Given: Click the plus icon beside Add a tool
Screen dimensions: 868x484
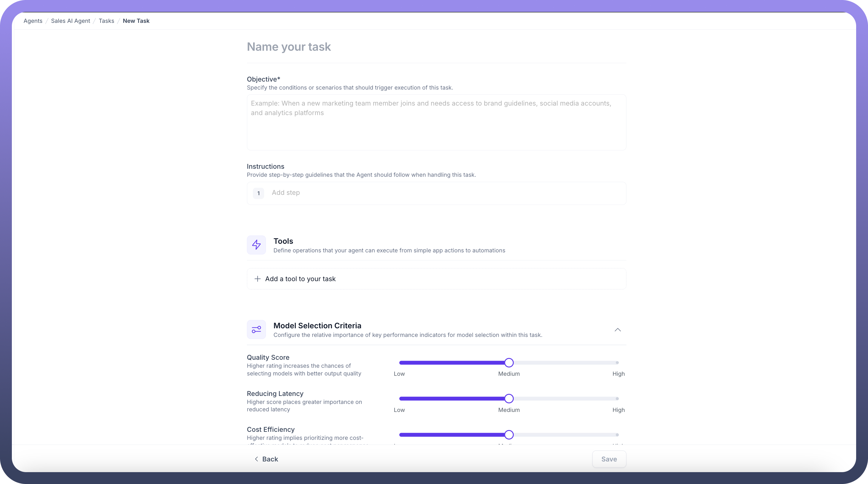Looking at the screenshot, I should coord(257,279).
